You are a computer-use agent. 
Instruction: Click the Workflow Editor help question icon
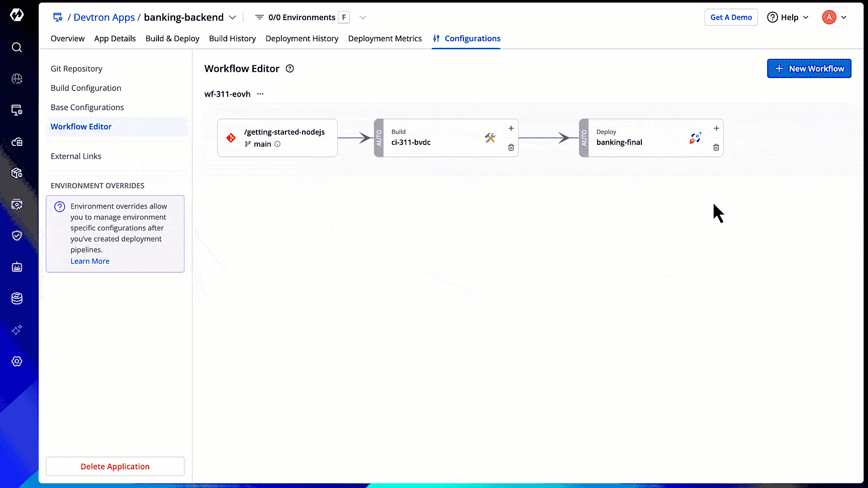(290, 69)
